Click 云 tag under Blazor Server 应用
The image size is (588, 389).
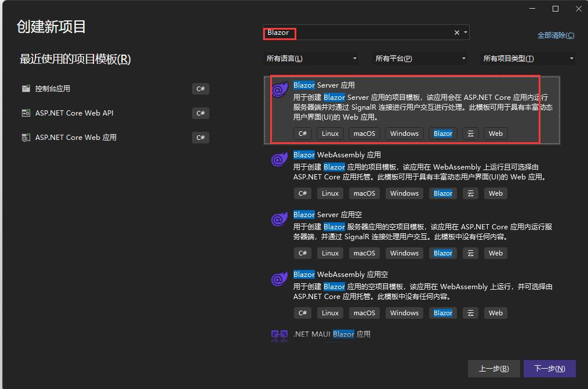coord(470,134)
